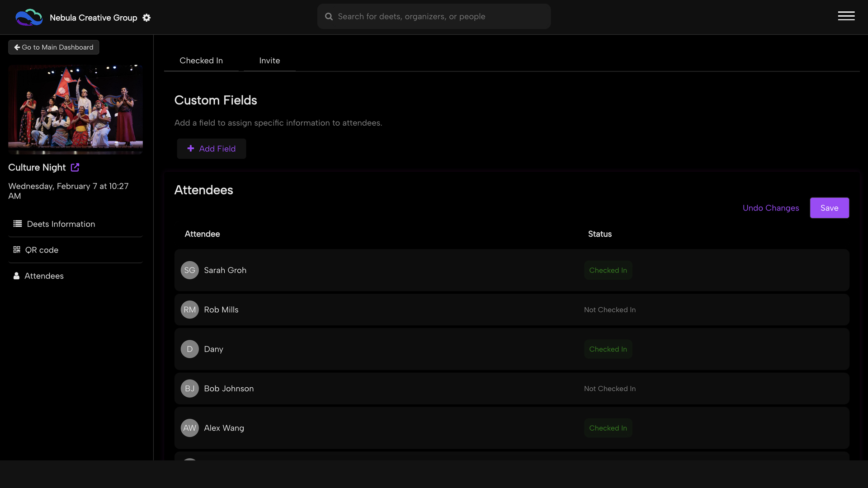The height and width of the screenshot is (488, 868).
Task: Switch to the Invite tab
Action: (269, 61)
